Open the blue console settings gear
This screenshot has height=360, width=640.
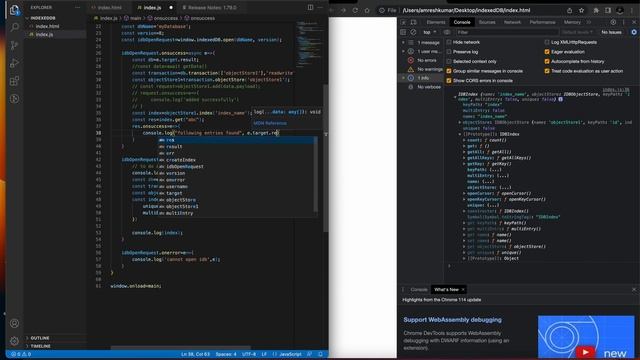click(x=634, y=32)
